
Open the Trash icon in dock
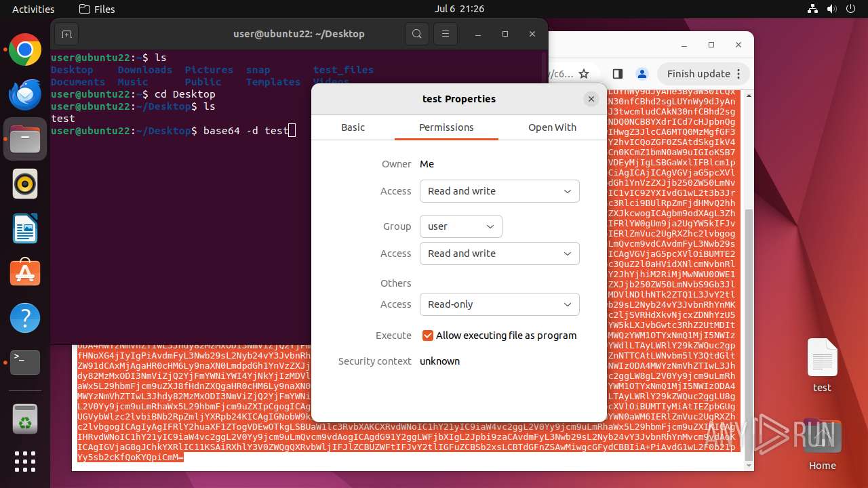click(x=25, y=418)
